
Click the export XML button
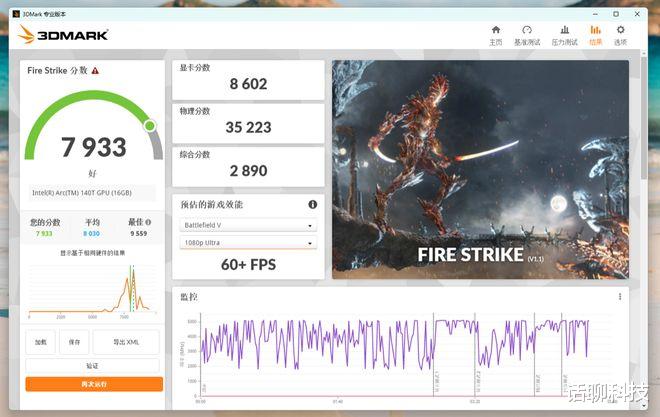pyautogui.click(x=126, y=342)
